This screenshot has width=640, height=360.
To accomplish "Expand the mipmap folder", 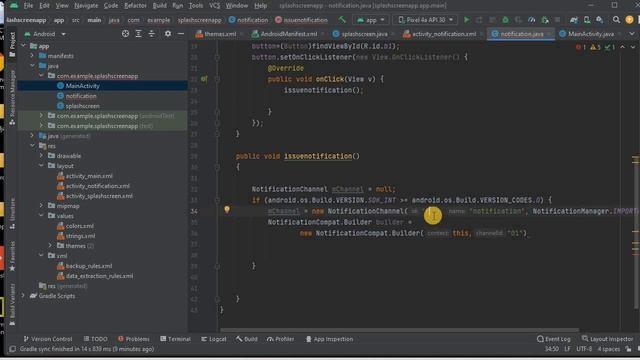I will (x=41, y=206).
